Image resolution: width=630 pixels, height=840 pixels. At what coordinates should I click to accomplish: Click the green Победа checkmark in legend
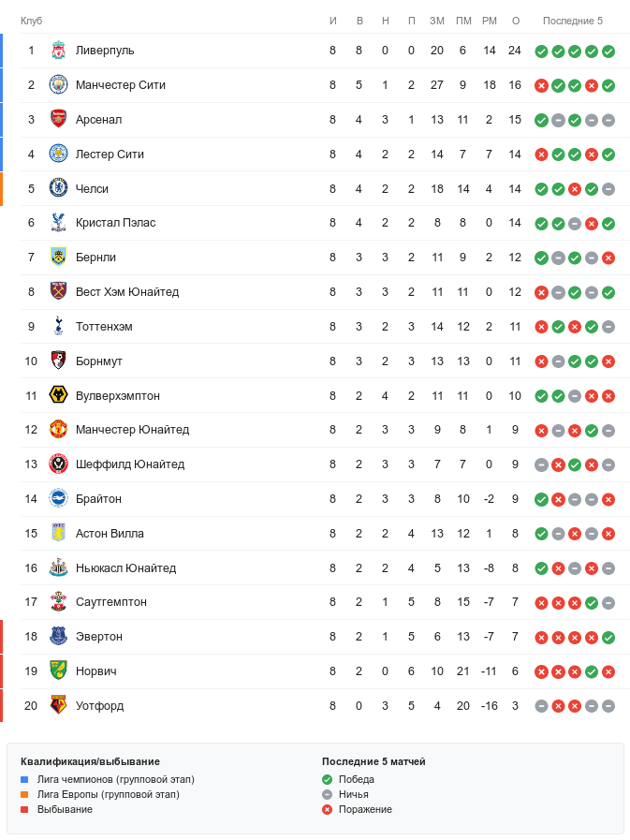click(327, 779)
